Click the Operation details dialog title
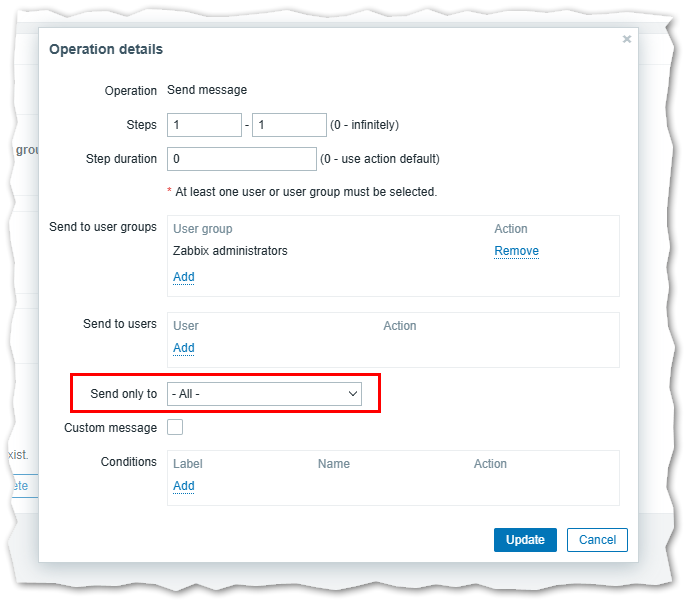Image resolution: width=687 pixels, height=603 pixels. 106,49
